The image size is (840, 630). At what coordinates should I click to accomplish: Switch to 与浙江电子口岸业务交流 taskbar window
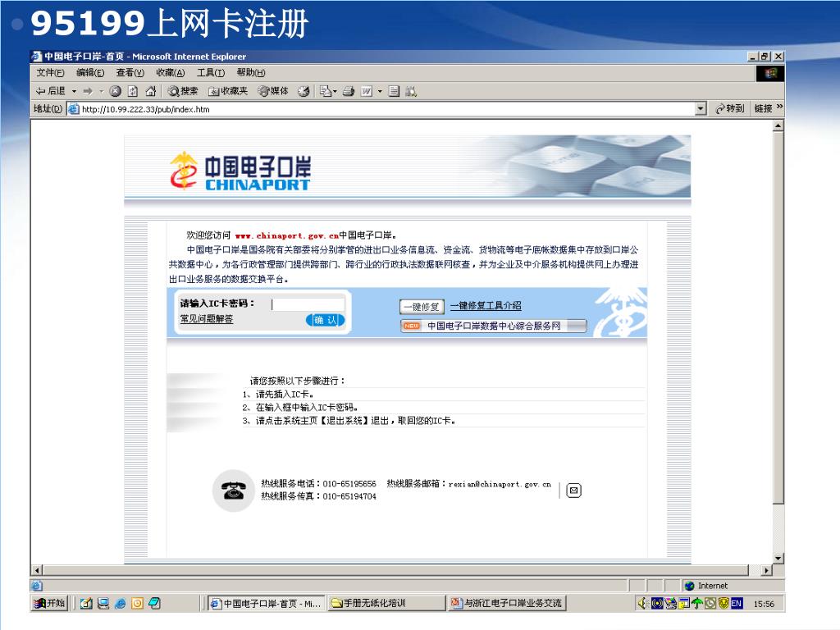pyautogui.click(x=507, y=604)
